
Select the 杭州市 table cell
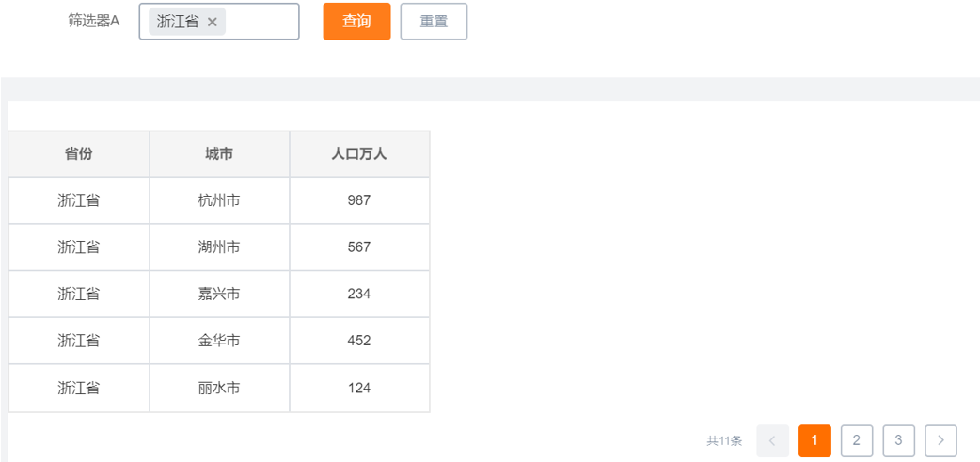(x=219, y=200)
